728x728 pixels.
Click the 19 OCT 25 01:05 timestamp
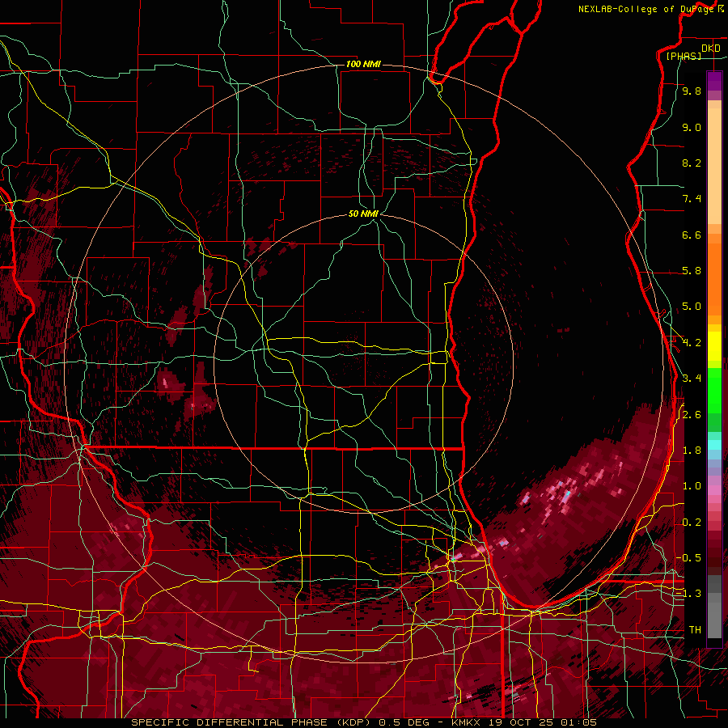pyautogui.click(x=542, y=722)
